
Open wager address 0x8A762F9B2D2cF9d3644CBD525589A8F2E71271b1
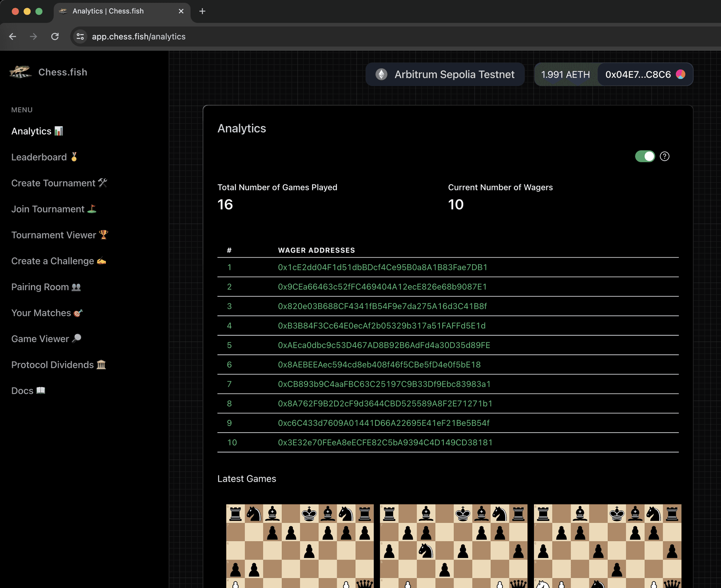coord(385,404)
